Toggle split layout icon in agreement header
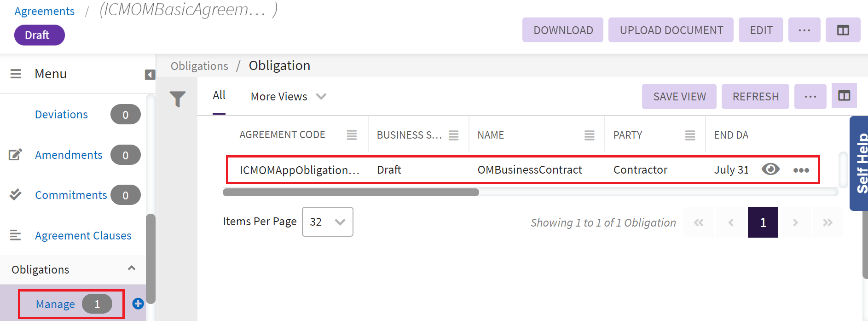Screen dimensions: 868x321 (843, 30)
